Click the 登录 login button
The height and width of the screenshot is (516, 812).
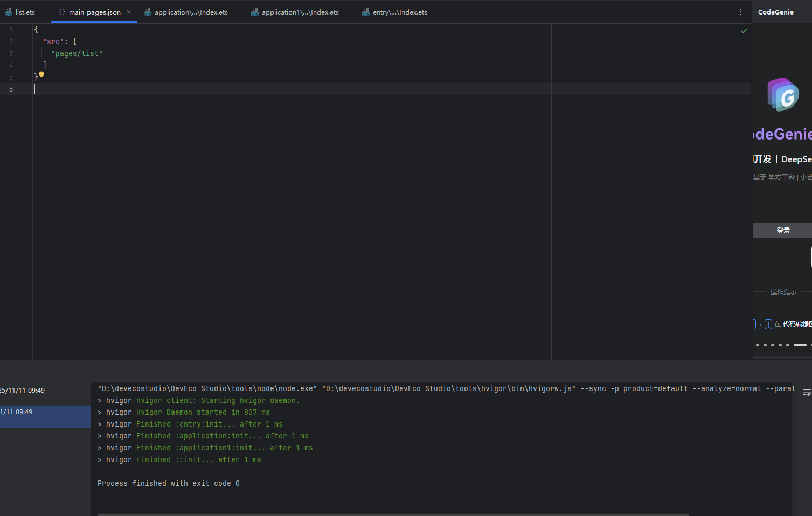tap(783, 231)
